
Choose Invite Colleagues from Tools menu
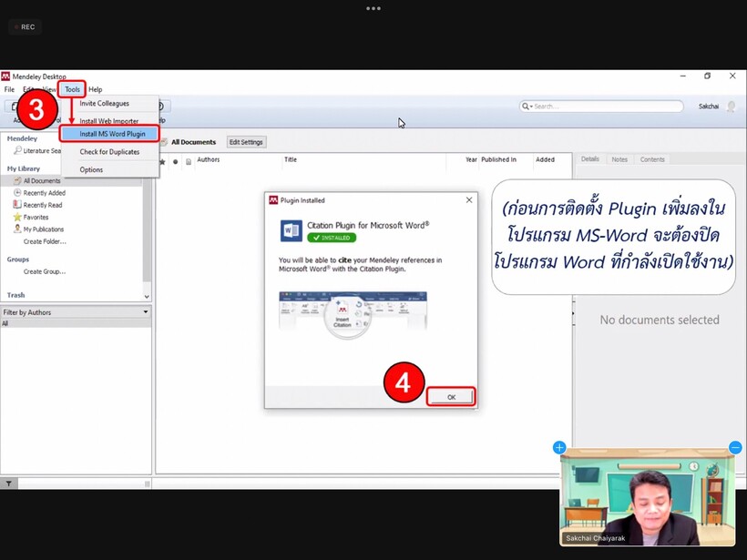[x=105, y=103]
